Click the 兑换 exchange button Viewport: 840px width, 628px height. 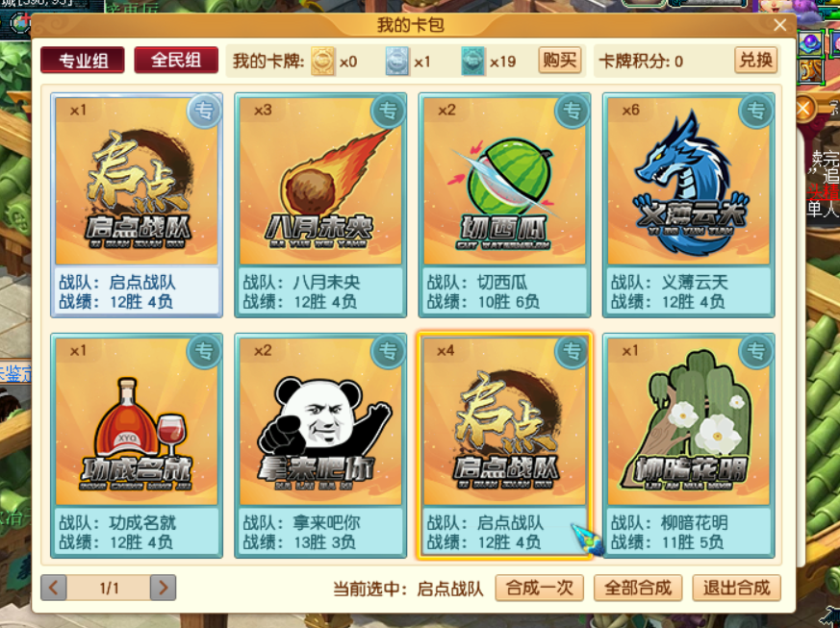[755, 60]
